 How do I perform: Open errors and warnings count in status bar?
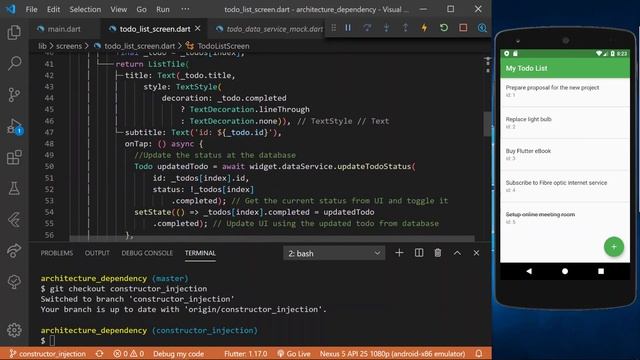[x=128, y=354]
